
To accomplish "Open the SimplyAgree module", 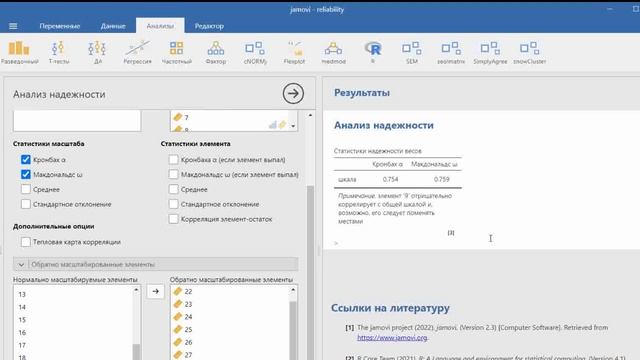I will pyautogui.click(x=490, y=53).
